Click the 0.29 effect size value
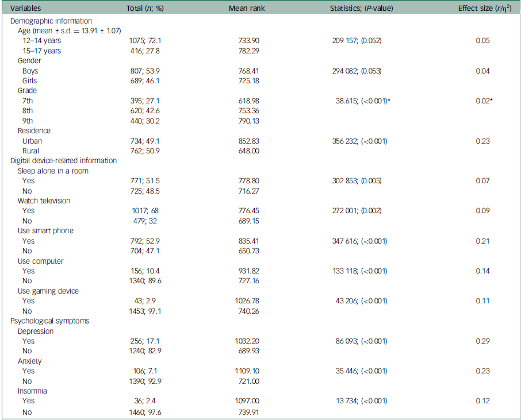 [482, 341]
